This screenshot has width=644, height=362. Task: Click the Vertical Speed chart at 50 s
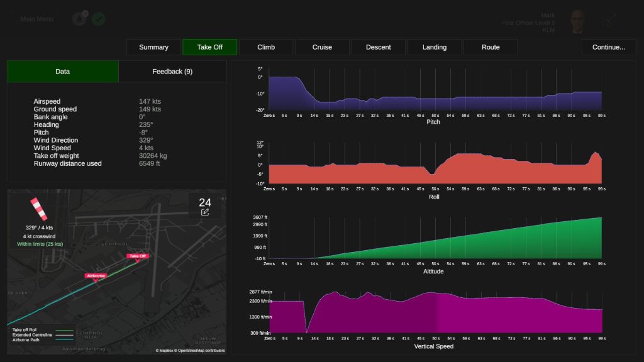point(435,313)
